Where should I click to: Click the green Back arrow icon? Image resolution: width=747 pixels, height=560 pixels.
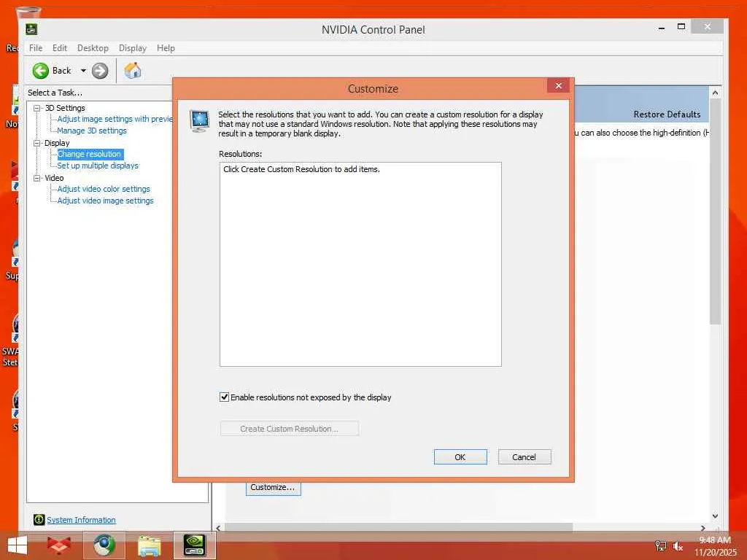(41, 71)
